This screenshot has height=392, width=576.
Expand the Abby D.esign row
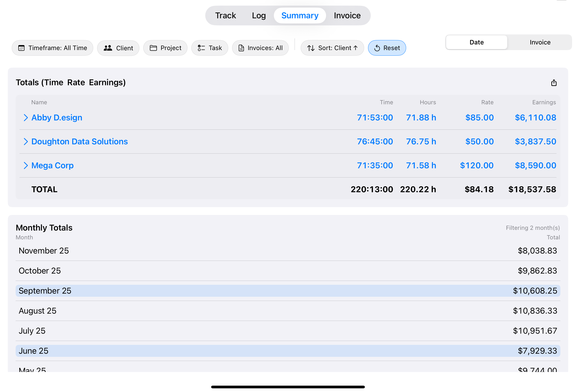(x=26, y=117)
